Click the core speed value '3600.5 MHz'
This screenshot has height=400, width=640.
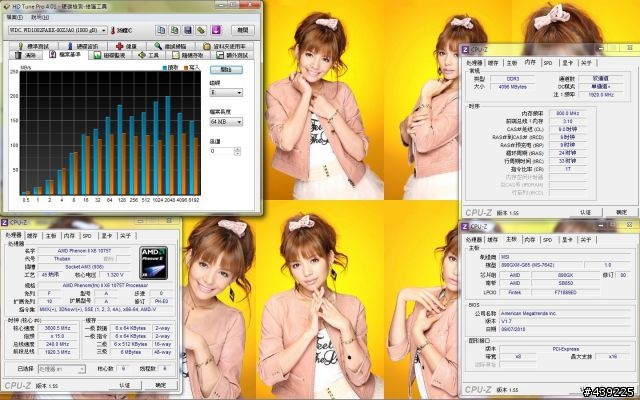pos(58,328)
